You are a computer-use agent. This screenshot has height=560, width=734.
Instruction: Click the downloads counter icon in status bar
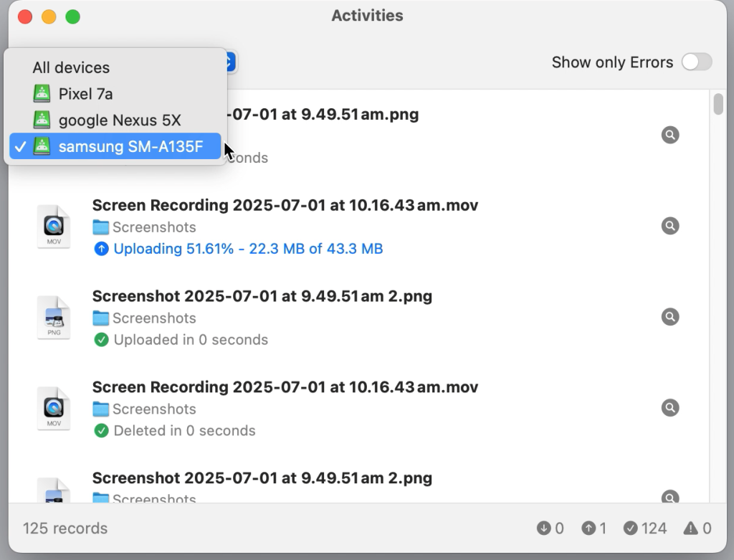pyautogui.click(x=545, y=528)
